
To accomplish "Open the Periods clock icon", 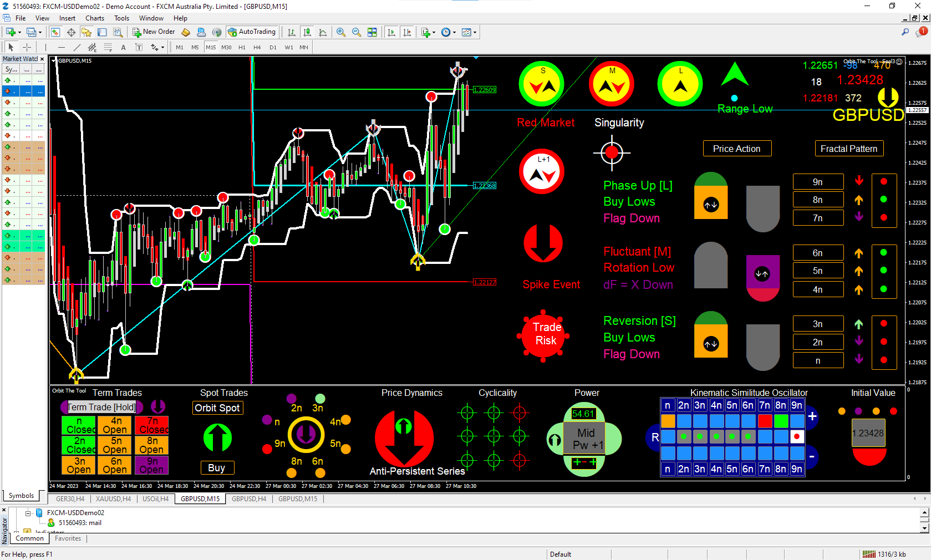I will [x=446, y=32].
